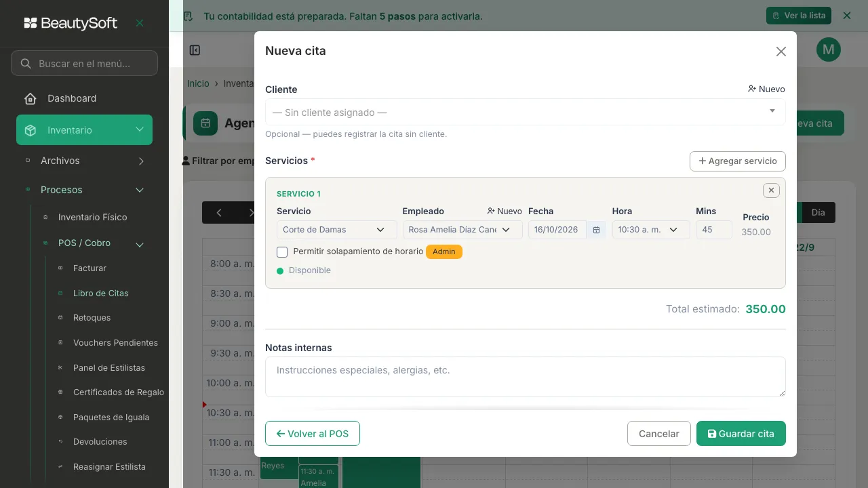Open the Servicio dropdown showing Corte de Damas

[337, 230]
